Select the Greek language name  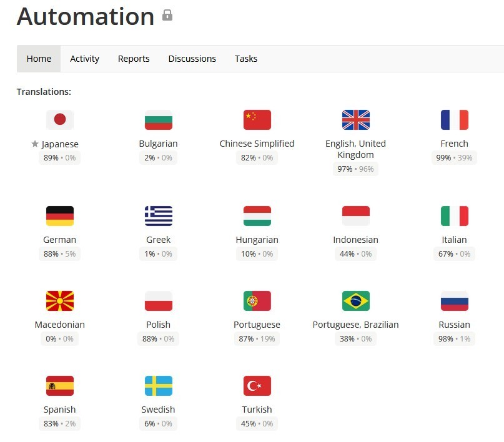158,240
